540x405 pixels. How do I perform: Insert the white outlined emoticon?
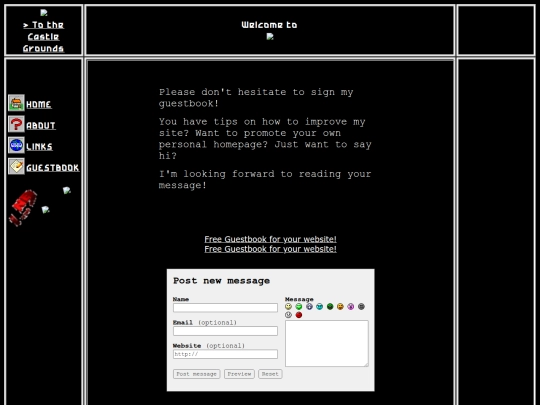288,315
